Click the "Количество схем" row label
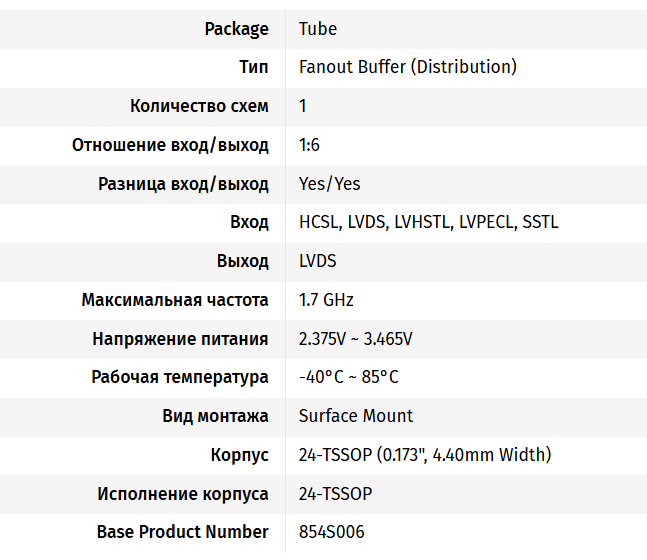Viewport: 647px width, 560px height. click(199, 106)
